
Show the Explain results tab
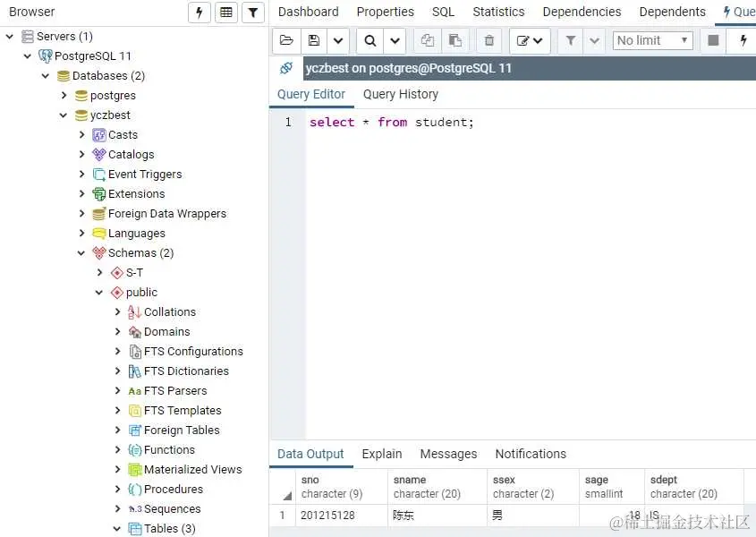pos(382,454)
